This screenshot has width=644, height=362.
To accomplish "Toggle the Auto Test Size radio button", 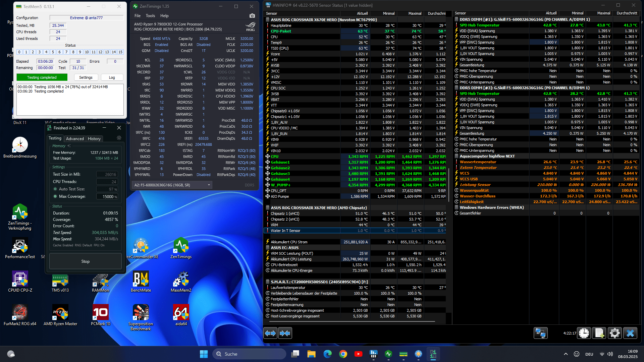I will (x=55, y=189).
